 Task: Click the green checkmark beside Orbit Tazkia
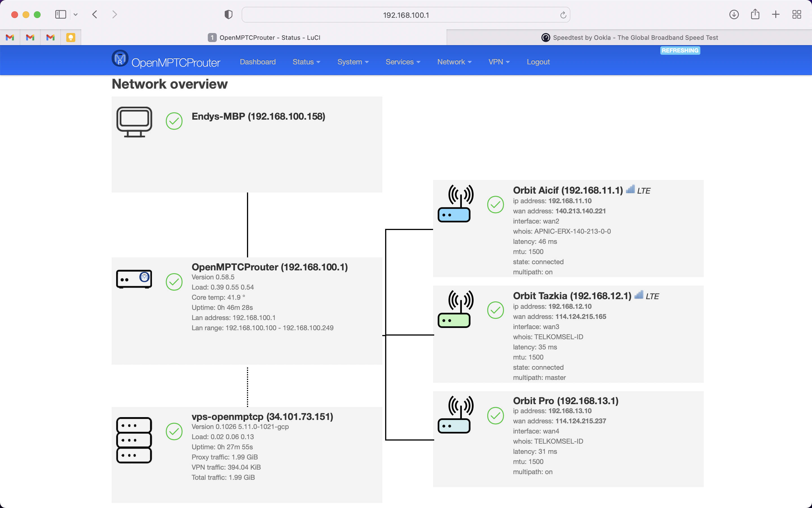pyautogui.click(x=496, y=310)
